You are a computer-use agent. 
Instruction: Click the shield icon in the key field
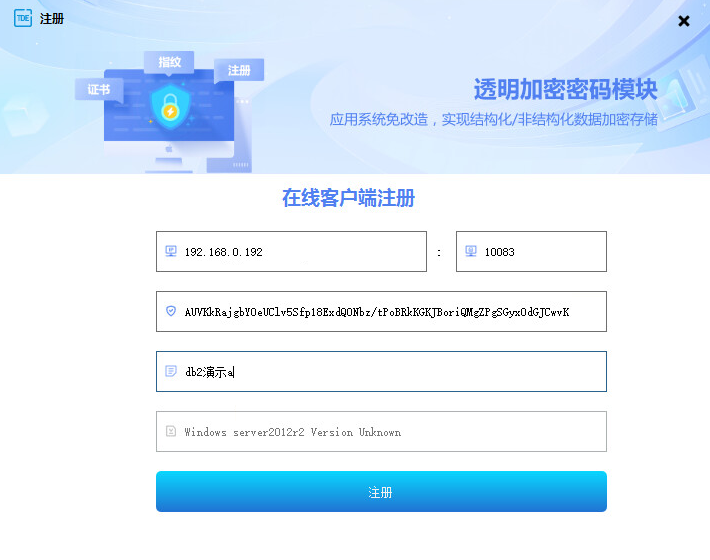171,311
